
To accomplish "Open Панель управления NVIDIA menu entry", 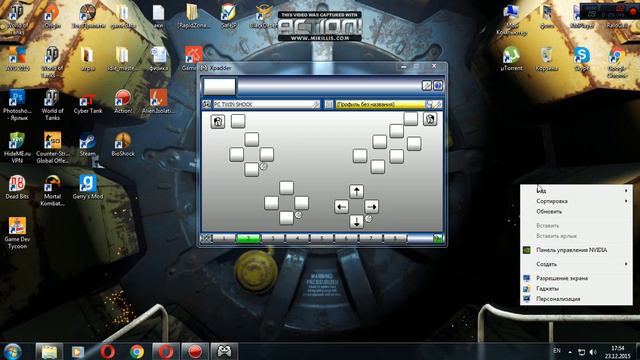I will point(576,250).
